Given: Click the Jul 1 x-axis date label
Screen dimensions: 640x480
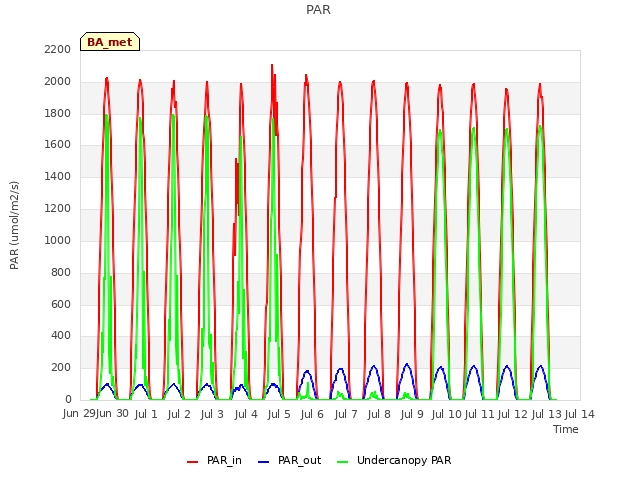Looking at the screenshot, I should (x=146, y=414).
